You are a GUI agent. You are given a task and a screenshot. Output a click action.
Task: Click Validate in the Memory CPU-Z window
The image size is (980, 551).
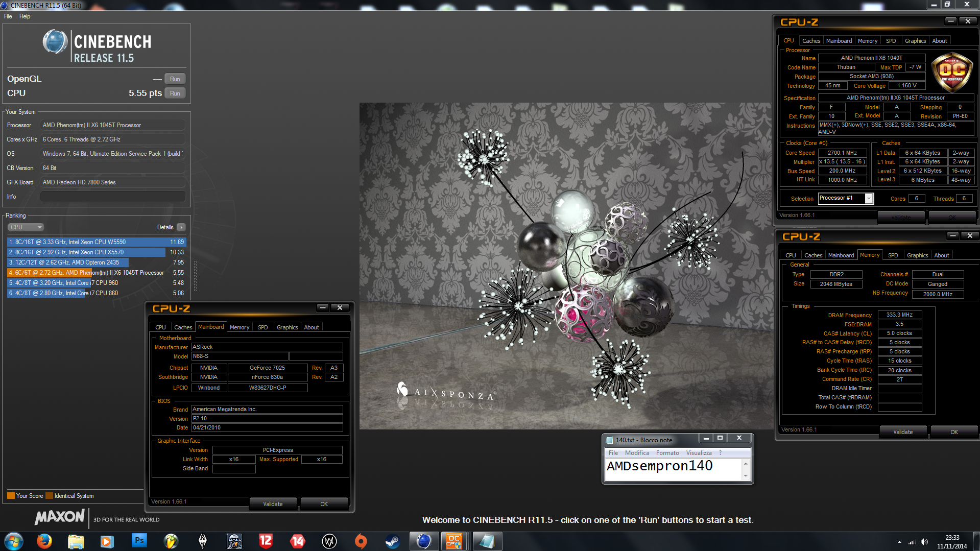903,432
